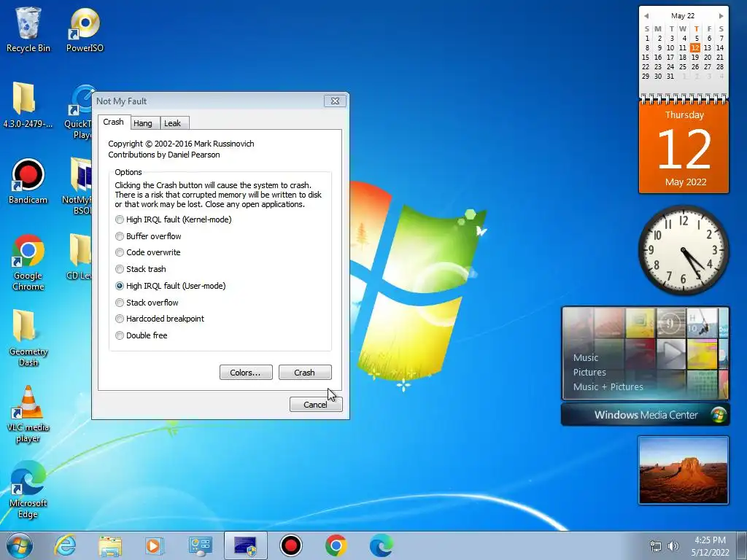The height and width of the screenshot is (560, 747).
Task: Select the NotMyFault BSOD folder icon
Action: point(77,186)
